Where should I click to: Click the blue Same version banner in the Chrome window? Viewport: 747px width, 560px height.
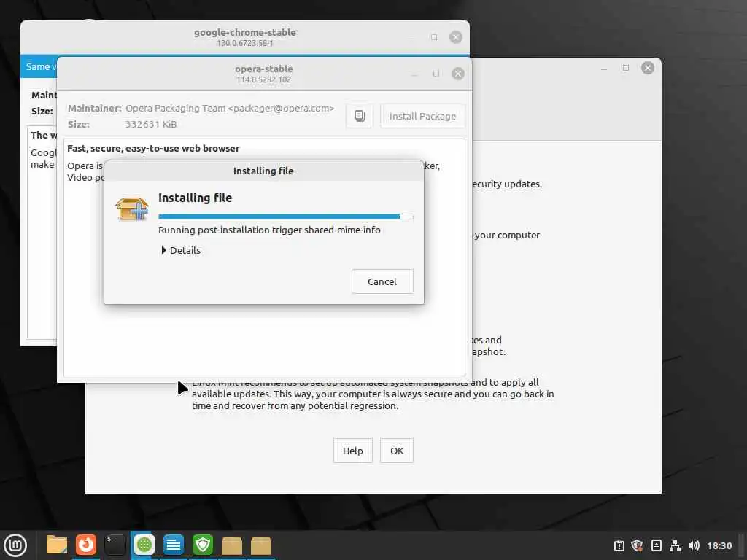coord(39,66)
